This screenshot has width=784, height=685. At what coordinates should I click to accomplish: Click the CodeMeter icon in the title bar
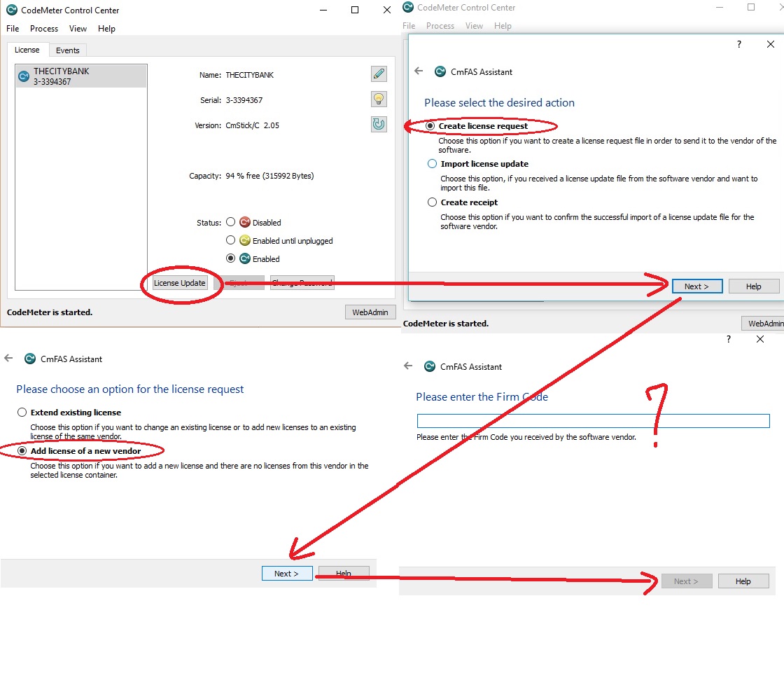coord(11,10)
